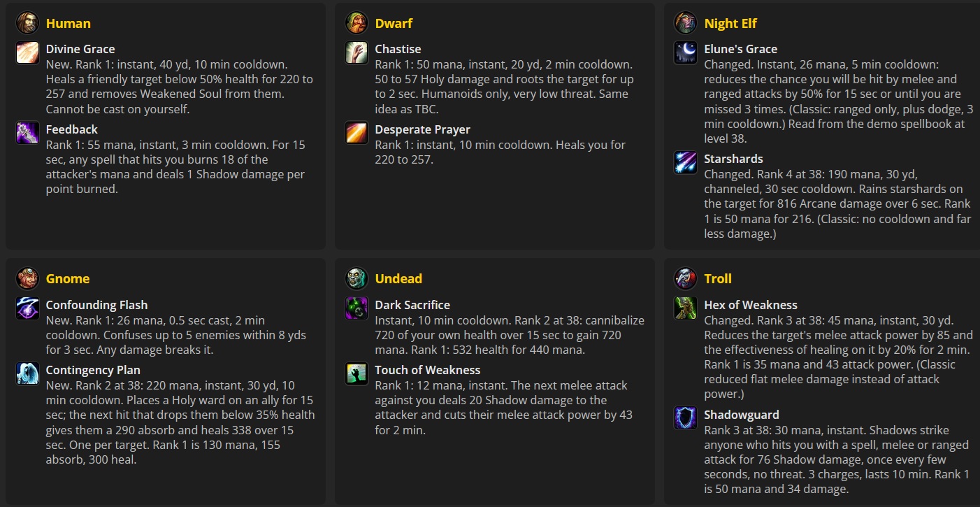Click the Human race portrait
Image resolution: width=980 pixels, height=507 pixels.
(x=28, y=23)
